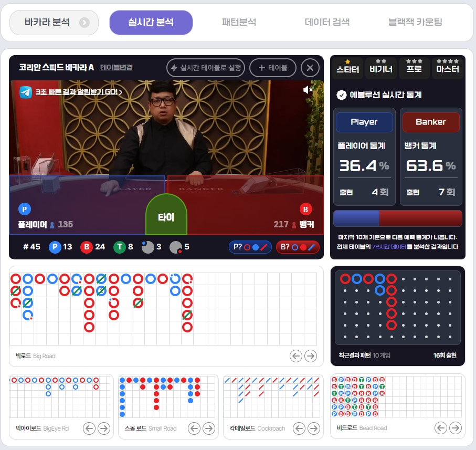Click the BigEye Road right arrow
Viewport: 476px width, 450px height.
[x=104, y=428]
